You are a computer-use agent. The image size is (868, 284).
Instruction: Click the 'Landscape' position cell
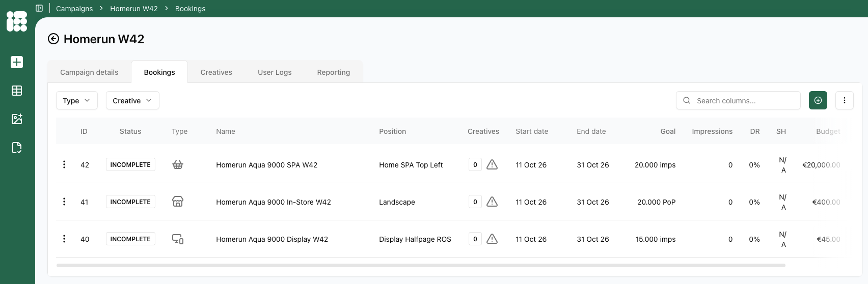[397, 202]
